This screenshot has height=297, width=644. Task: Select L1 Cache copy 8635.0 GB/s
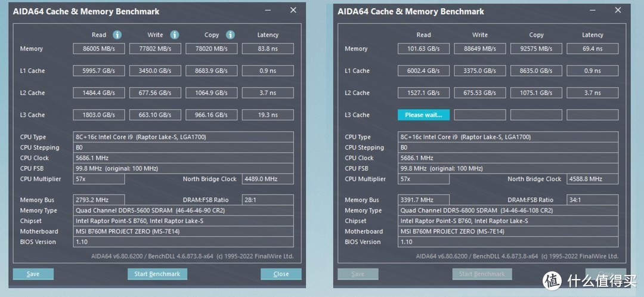536,70
